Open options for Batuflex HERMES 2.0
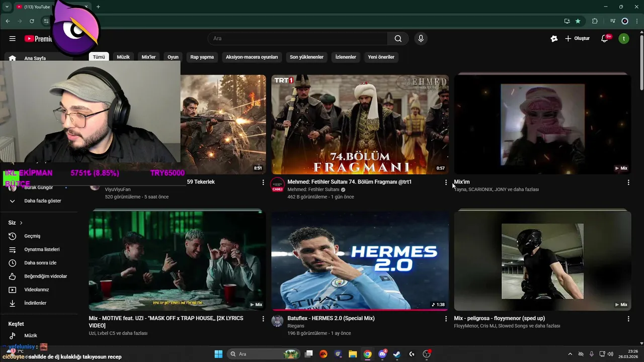Image resolution: width=644 pixels, height=362 pixels. (x=445, y=319)
